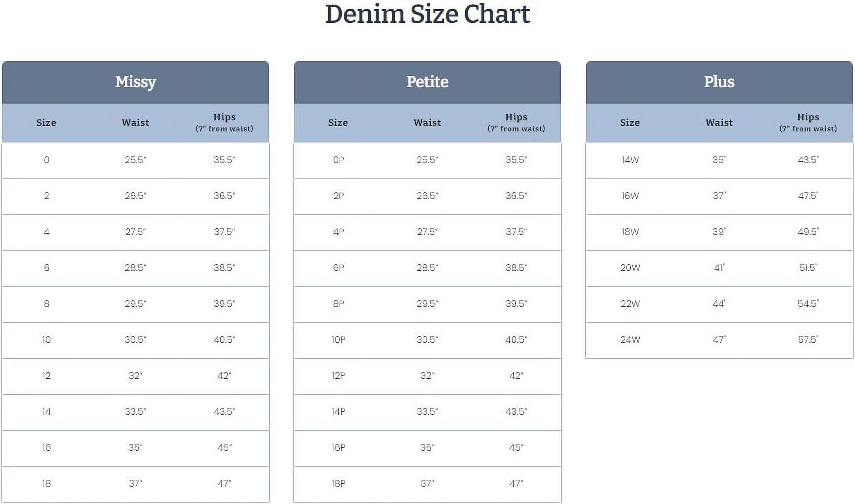Click size 18P in the Petite table

(x=338, y=484)
